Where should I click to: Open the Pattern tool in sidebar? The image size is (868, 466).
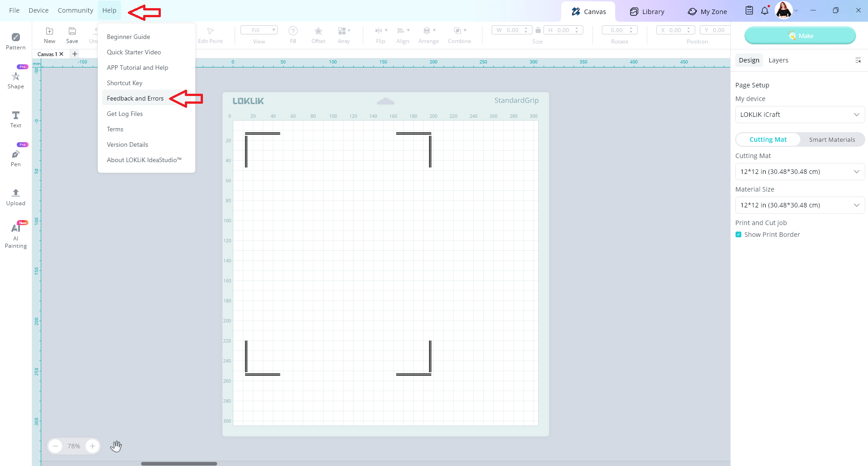[15, 41]
